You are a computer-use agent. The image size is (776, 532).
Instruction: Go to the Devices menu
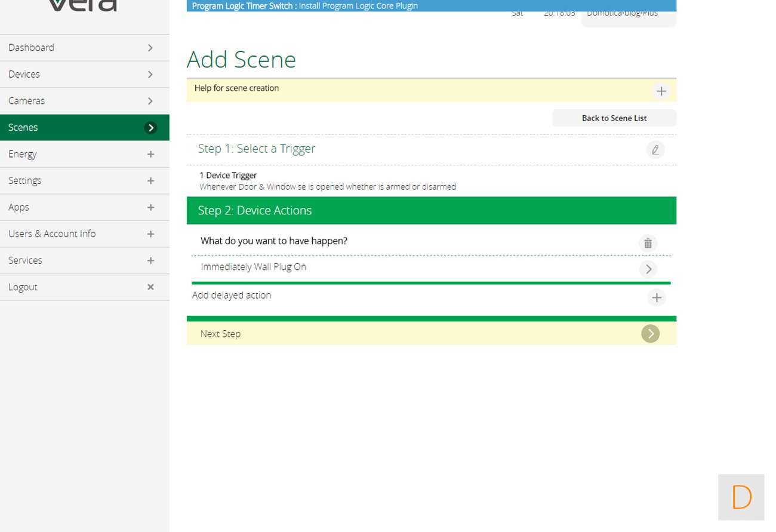pyautogui.click(x=84, y=74)
